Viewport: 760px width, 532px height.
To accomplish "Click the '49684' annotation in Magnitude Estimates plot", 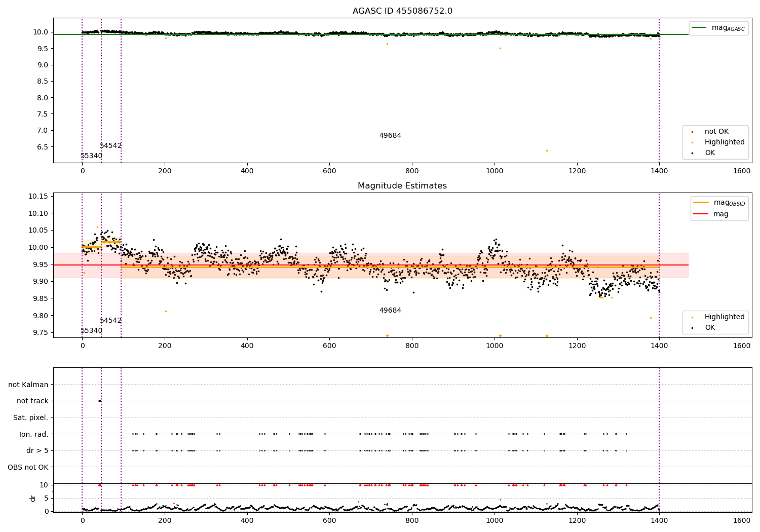I will pyautogui.click(x=390, y=310).
